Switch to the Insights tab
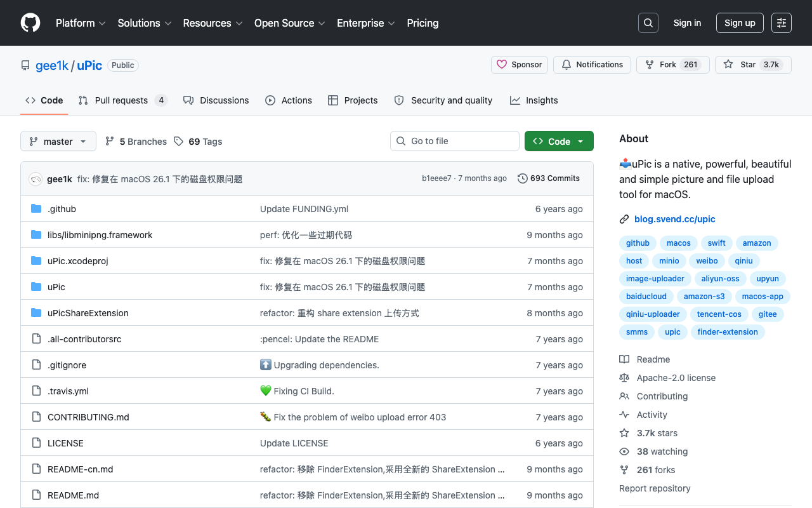The height and width of the screenshot is (508, 812). click(534, 100)
